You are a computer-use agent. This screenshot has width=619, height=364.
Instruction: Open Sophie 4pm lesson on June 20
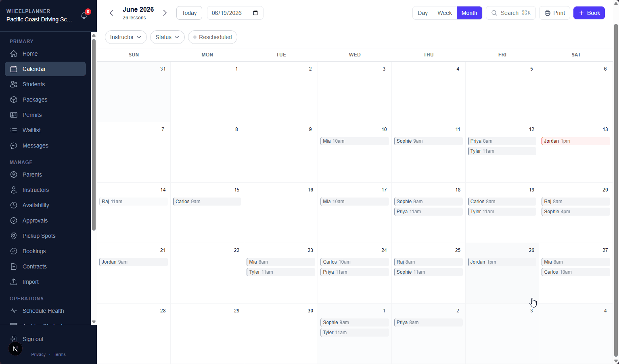[576, 212]
